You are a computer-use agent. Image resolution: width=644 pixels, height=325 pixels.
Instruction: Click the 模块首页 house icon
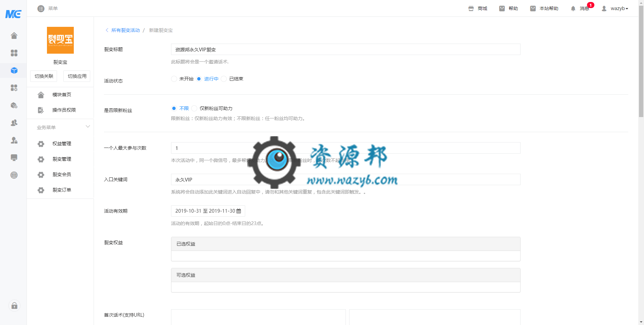click(x=41, y=95)
